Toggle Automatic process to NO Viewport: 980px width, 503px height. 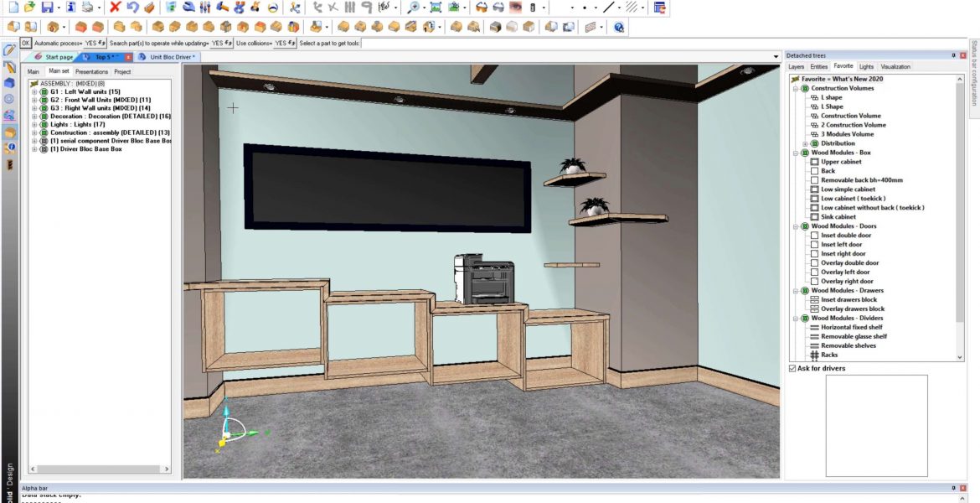point(90,43)
